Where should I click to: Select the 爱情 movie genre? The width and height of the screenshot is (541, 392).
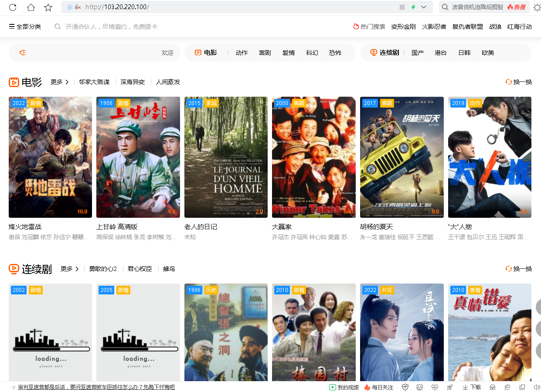click(x=289, y=53)
